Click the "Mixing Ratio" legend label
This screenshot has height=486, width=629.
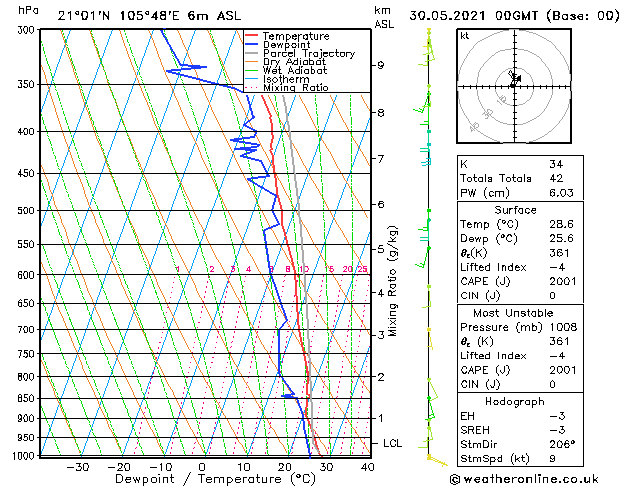296,87
